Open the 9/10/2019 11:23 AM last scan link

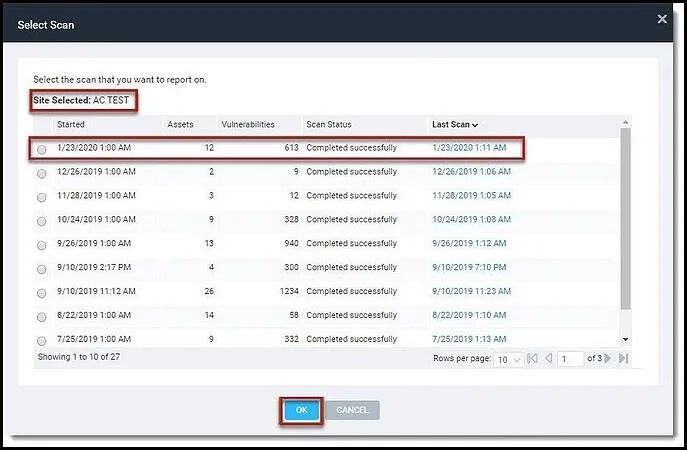tap(471, 291)
